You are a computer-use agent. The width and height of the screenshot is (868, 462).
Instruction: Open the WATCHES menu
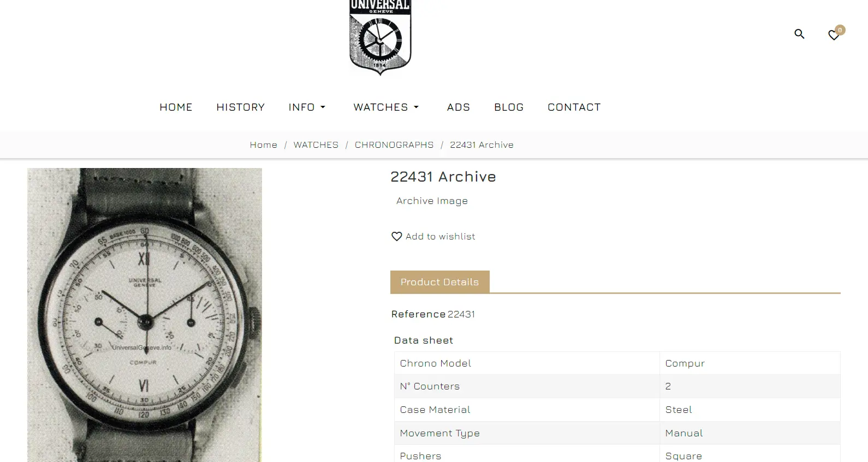[x=381, y=107]
